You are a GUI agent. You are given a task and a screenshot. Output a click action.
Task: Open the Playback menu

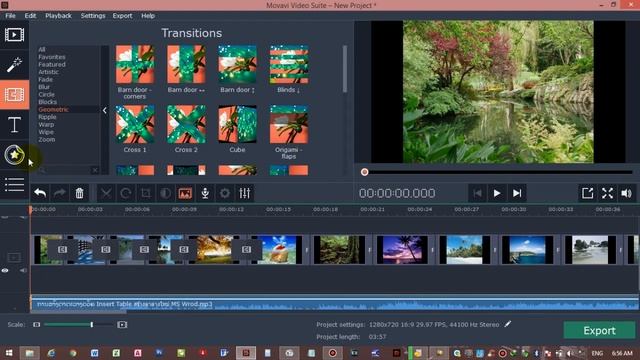coord(58,16)
